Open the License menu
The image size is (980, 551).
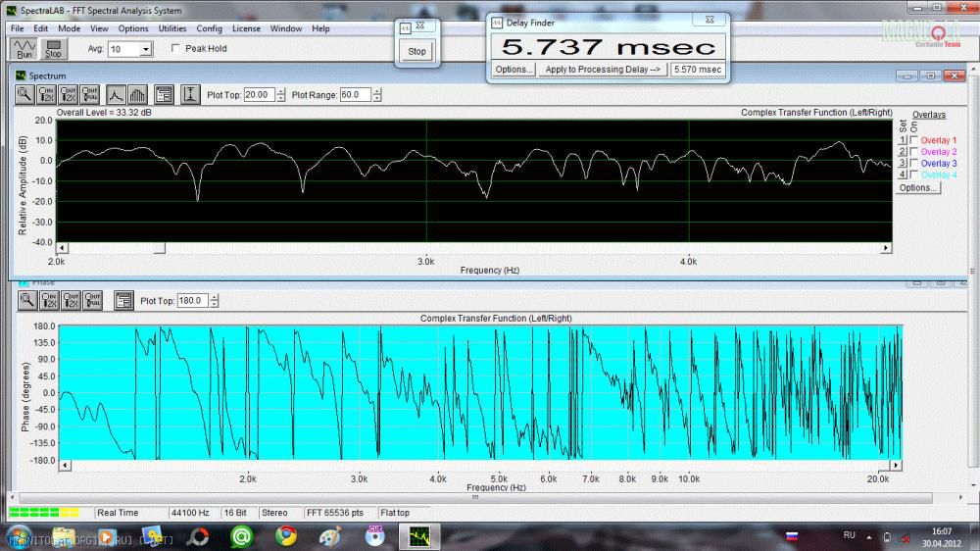(246, 28)
